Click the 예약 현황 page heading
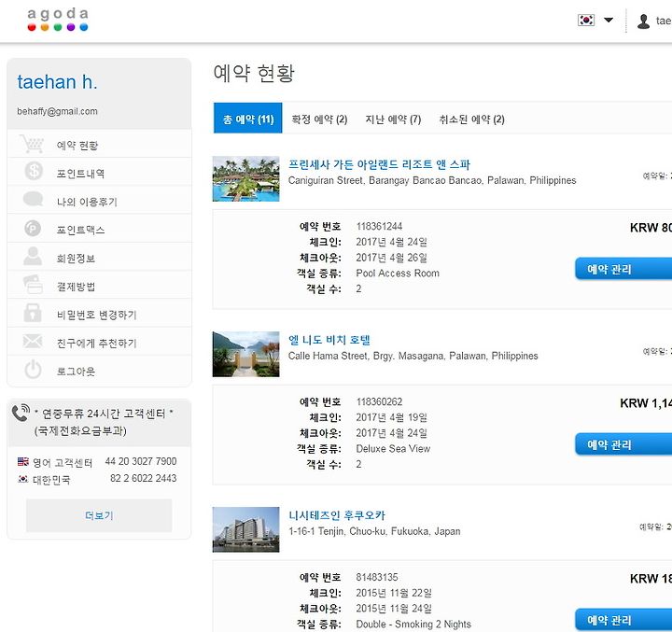Viewport: 672px width, 632px height. [254, 73]
